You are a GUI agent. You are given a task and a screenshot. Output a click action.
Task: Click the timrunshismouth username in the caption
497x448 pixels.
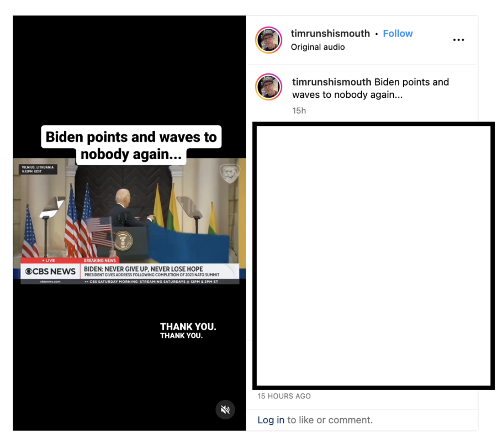(x=331, y=82)
